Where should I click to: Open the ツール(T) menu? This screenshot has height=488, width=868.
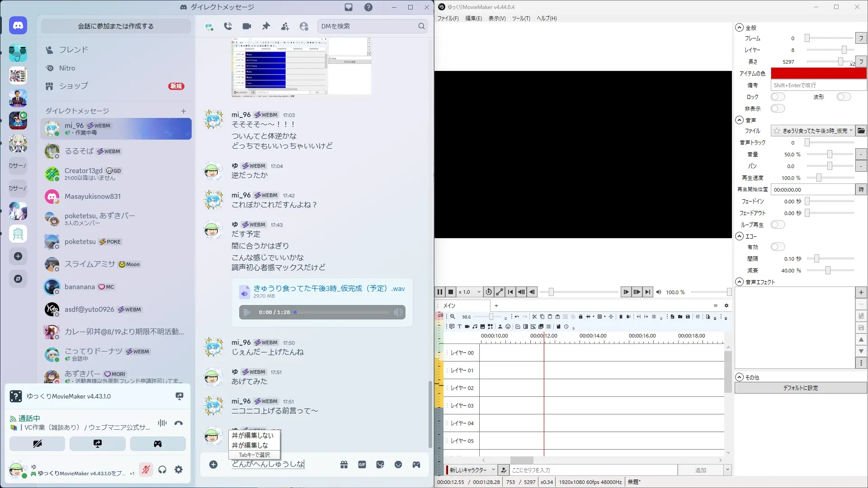[521, 19]
